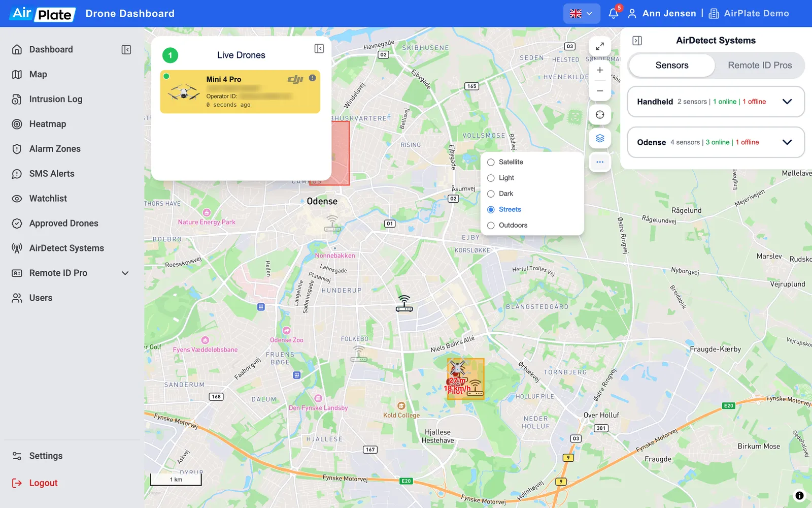Collapse the left sidebar panel icon
Image resolution: width=812 pixels, height=508 pixels.
126,49
